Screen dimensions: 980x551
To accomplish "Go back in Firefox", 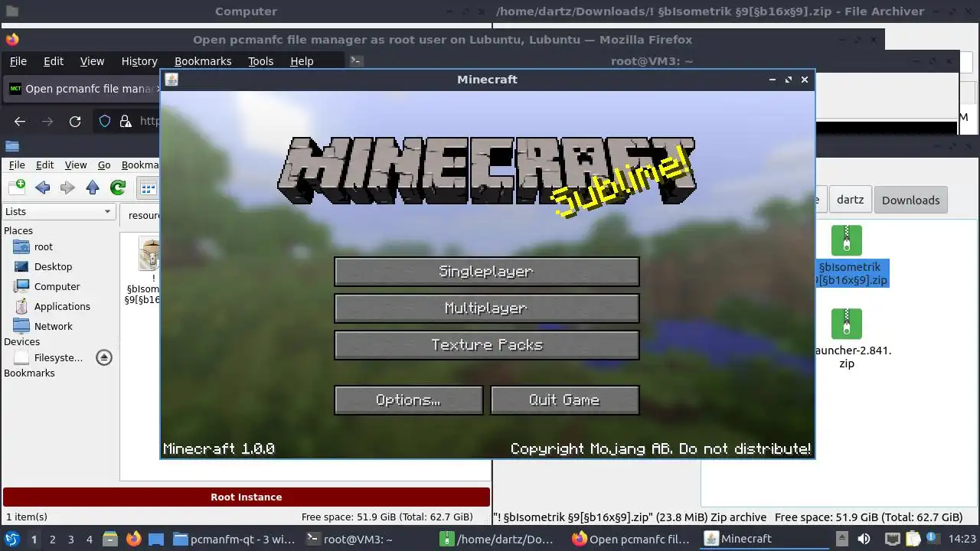I will tap(20, 121).
